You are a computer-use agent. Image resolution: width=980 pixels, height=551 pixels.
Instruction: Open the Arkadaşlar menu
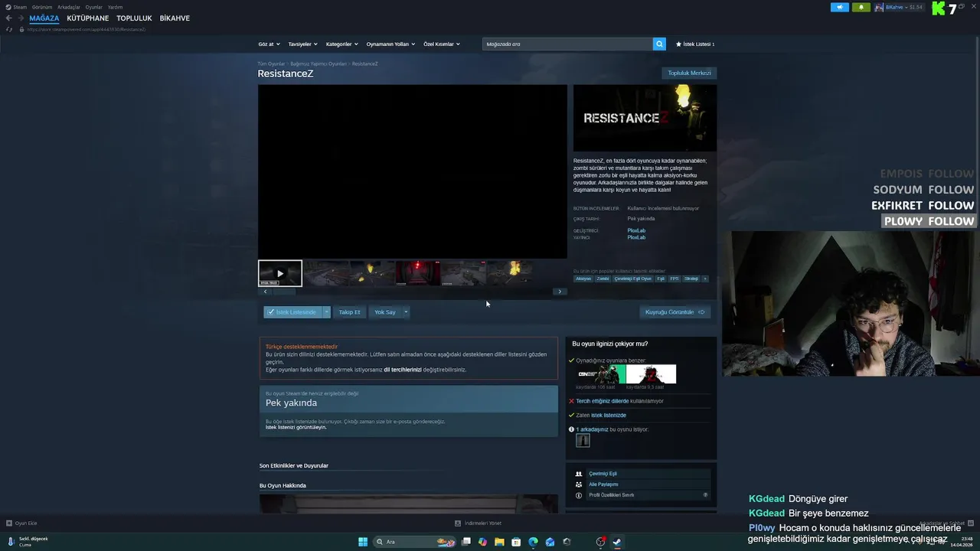click(x=69, y=7)
